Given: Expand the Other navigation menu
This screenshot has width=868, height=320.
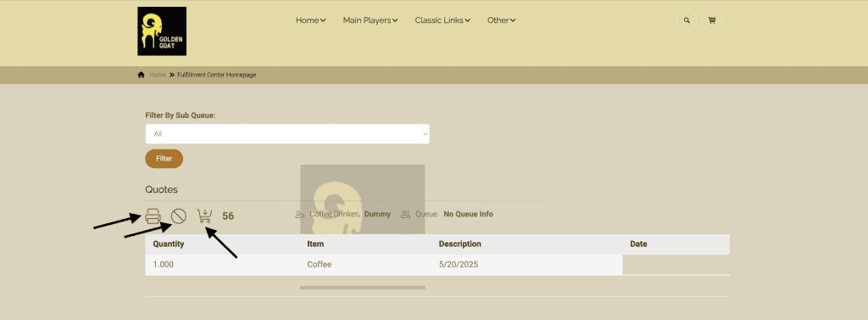Looking at the screenshot, I should click(502, 20).
